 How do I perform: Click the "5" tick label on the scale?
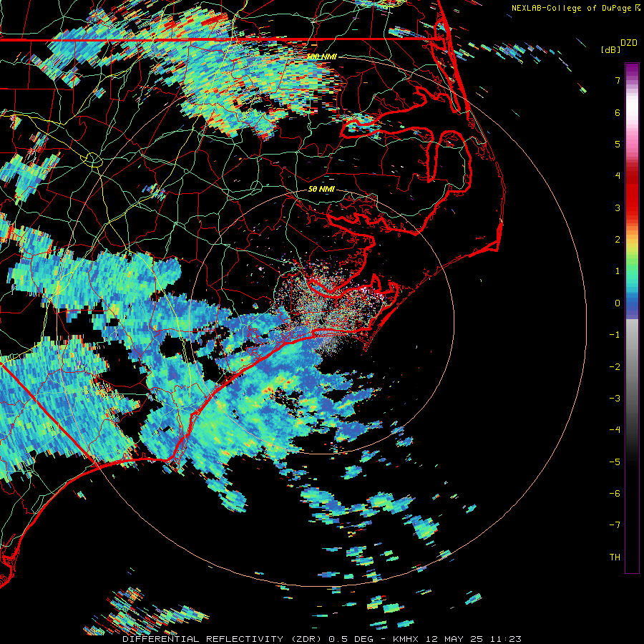pos(618,144)
